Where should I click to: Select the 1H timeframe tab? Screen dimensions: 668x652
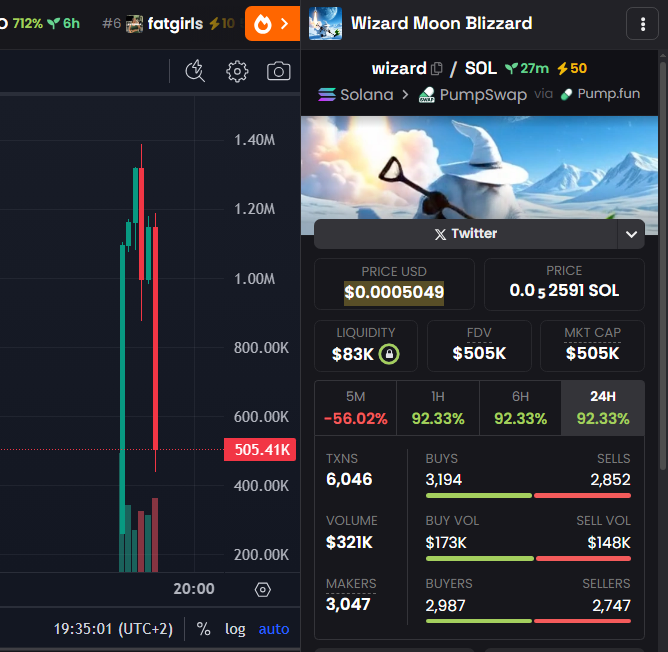(438, 408)
